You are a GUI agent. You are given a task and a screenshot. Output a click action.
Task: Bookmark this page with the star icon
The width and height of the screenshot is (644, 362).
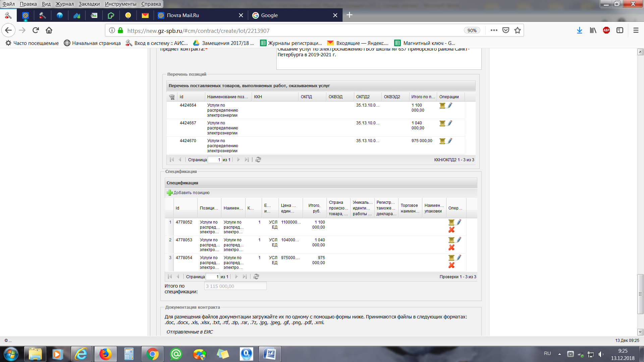[518, 31]
